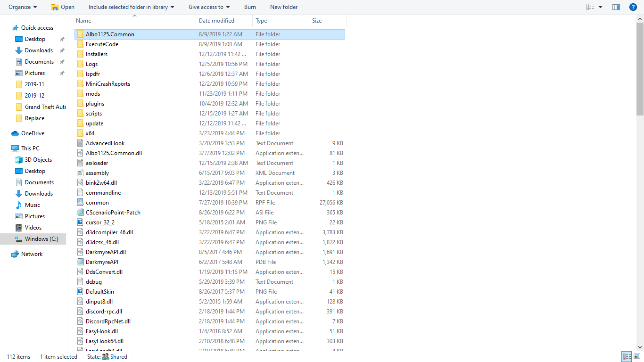Select the update folder
This screenshot has height=362, width=644.
click(x=95, y=123)
